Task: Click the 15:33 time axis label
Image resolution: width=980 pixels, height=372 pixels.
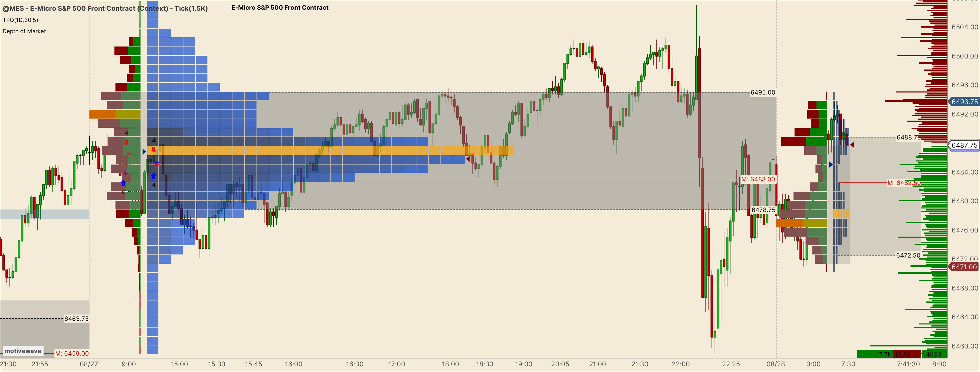Action: coord(216,364)
